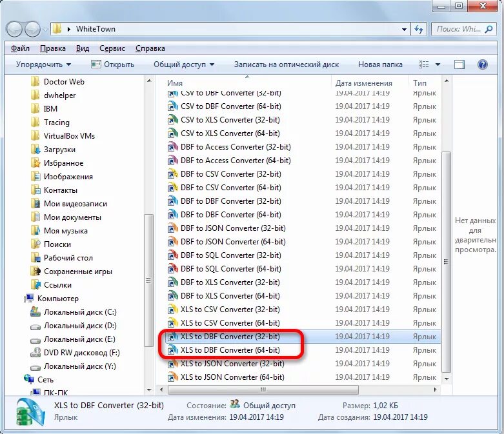Click the file list vertical scrollbar thumb

(x=446, y=261)
